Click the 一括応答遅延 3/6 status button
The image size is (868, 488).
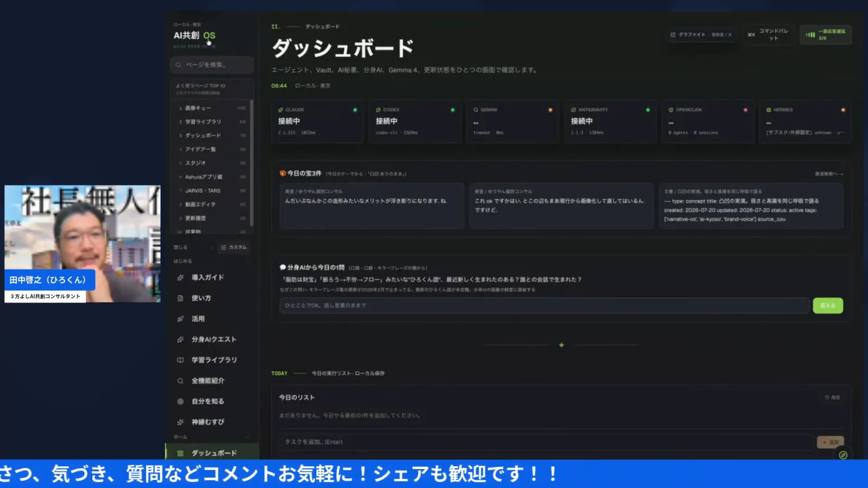click(x=826, y=35)
